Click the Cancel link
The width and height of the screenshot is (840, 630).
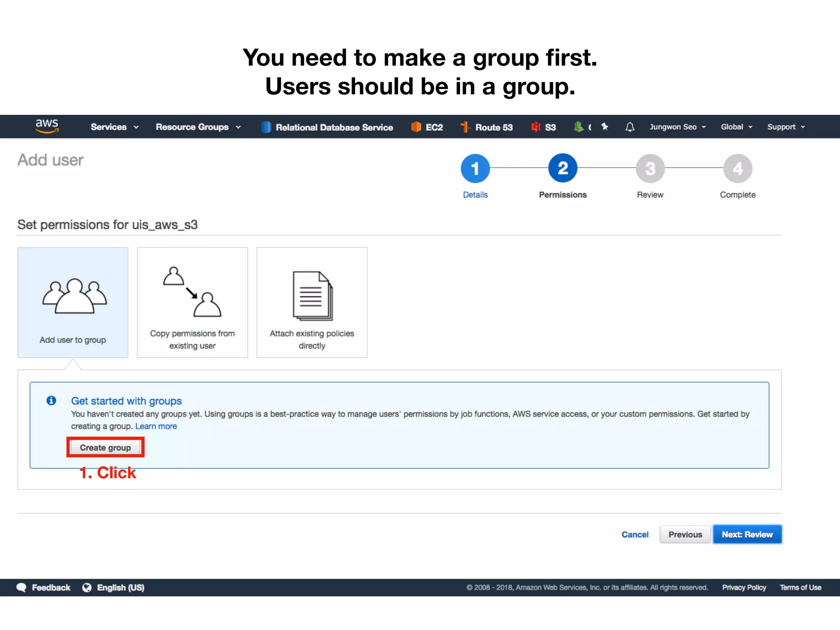(635, 534)
